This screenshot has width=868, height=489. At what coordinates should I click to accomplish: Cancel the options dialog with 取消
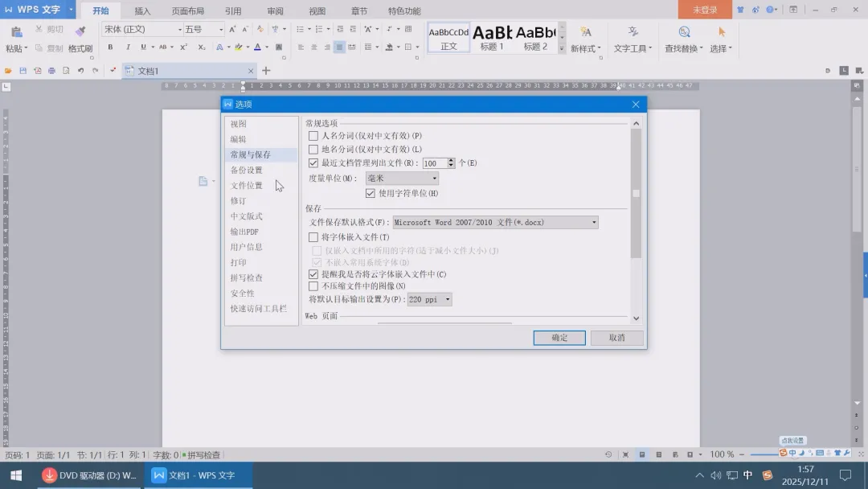pyautogui.click(x=616, y=338)
